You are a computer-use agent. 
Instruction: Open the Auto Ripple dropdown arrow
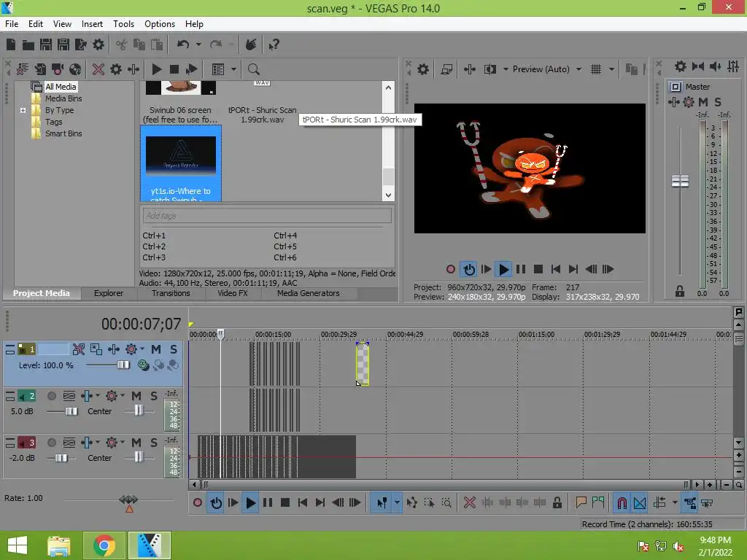(675, 503)
